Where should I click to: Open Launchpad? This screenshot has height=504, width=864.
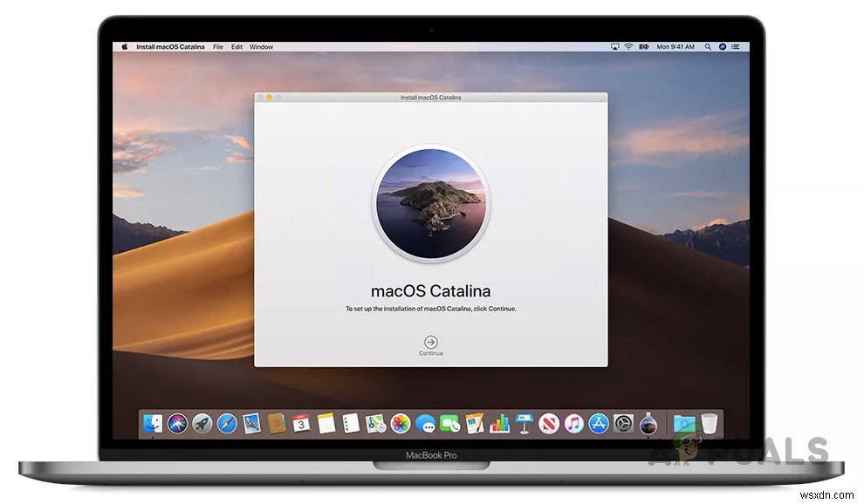(x=202, y=424)
